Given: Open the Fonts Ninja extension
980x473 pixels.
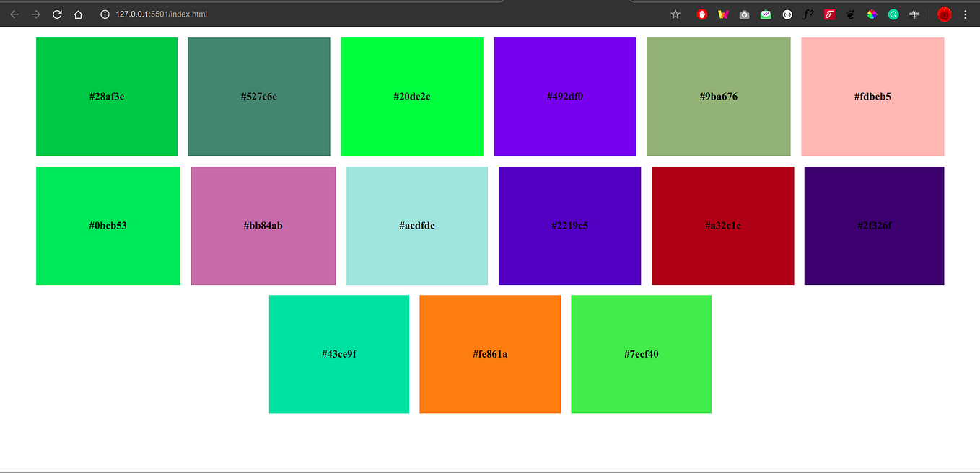Looking at the screenshot, I should click(x=808, y=14).
